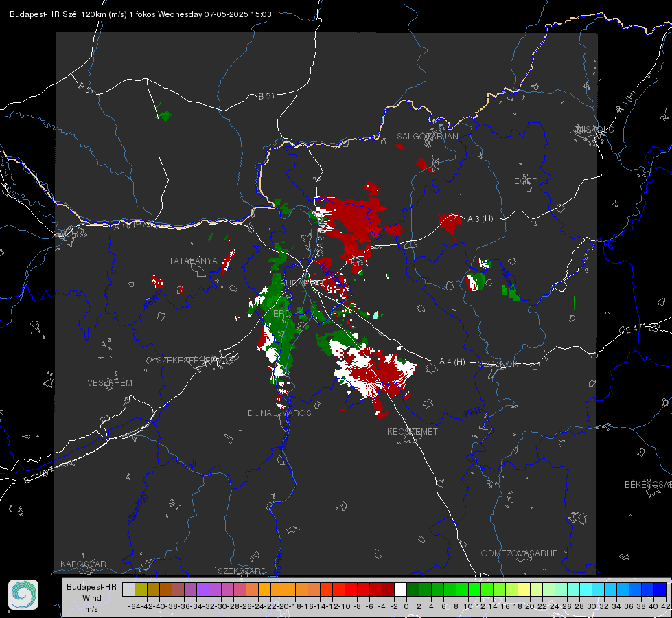This screenshot has width=672, height=618.
Task: Choose the purple swatch between -34 and -32
Action: [x=202, y=590]
